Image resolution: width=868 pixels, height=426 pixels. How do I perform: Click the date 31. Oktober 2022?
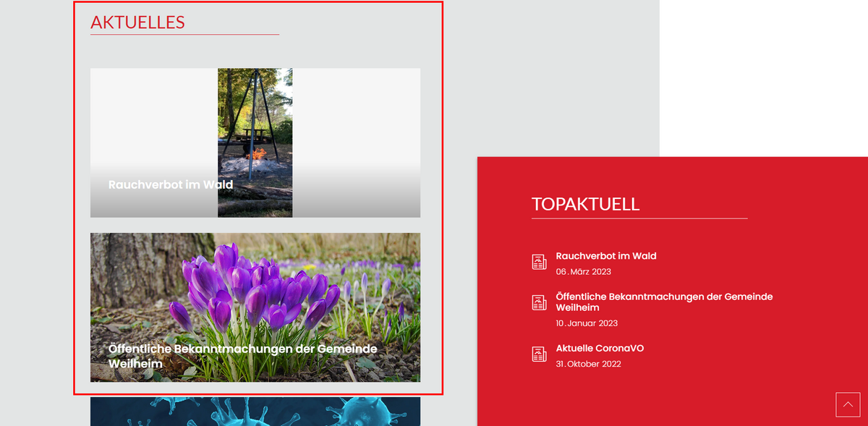click(x=588, y=364)
